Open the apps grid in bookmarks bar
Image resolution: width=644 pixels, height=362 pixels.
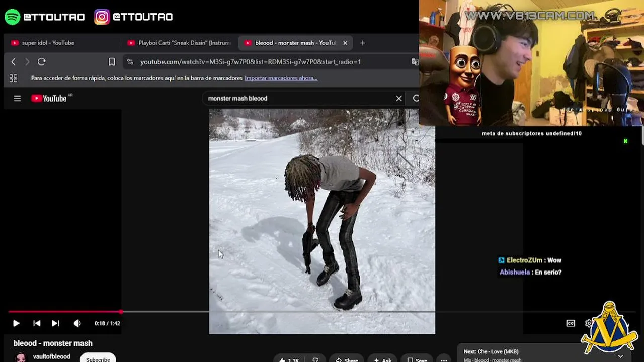click(13, 78)
